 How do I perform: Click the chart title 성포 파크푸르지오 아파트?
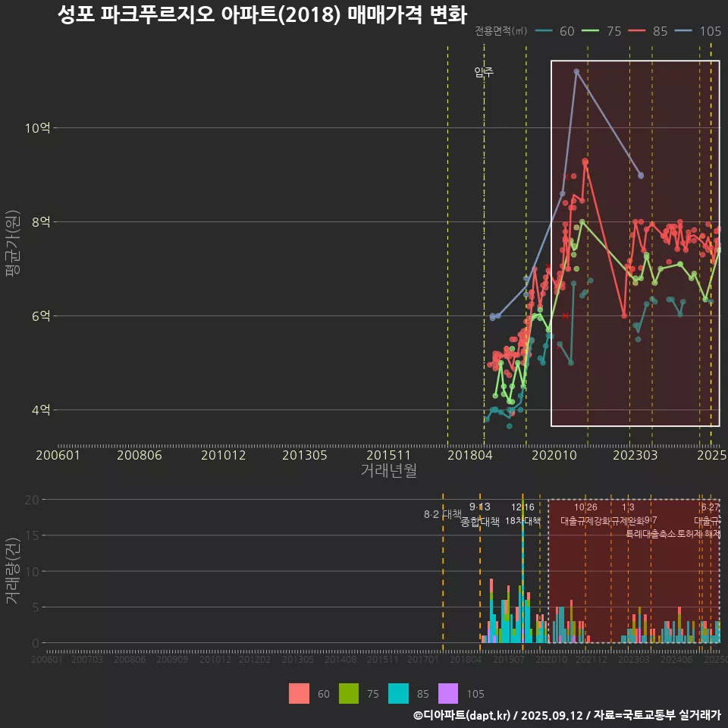[x=262, y=15]
